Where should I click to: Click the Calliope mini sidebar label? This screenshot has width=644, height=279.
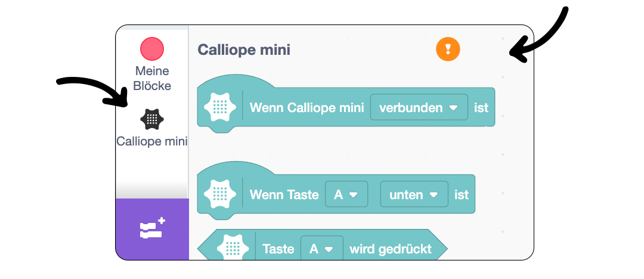coord(152,141)
